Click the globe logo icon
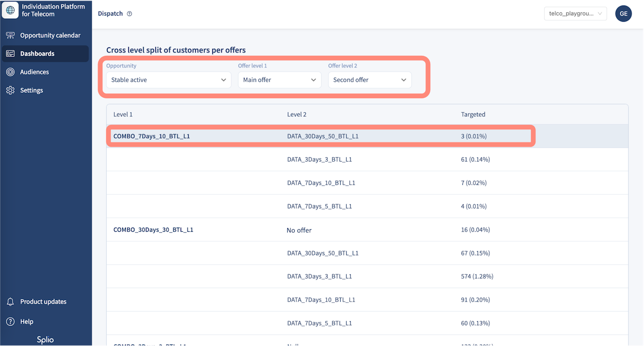 (10, 10)
